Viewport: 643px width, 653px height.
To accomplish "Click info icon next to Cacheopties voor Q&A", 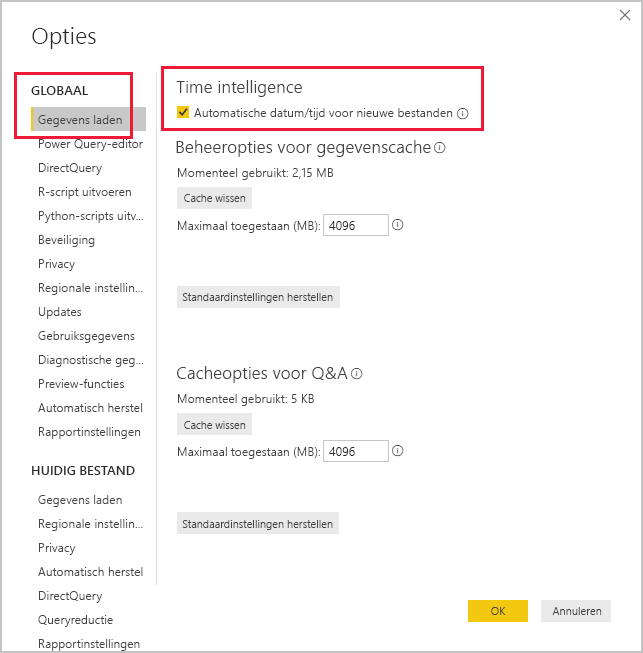I will click(356, 374).
